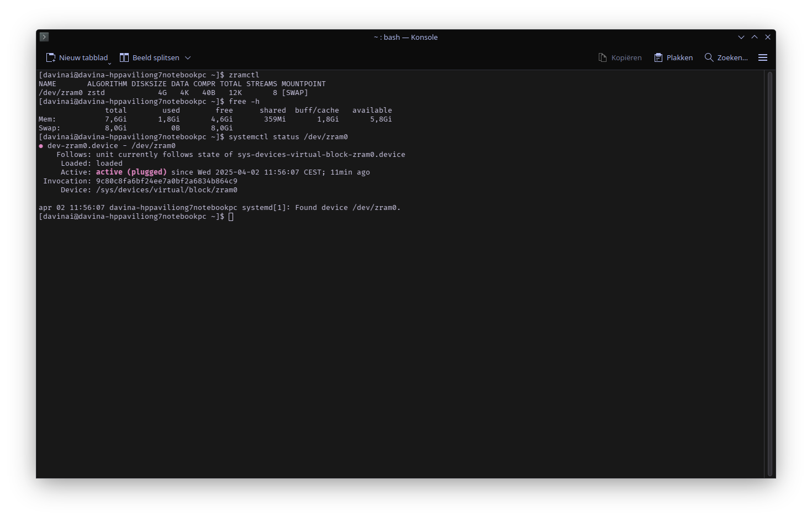Click the Zoeken magnifying glass icon
812x521 pixels.
(x=709, y=57)
